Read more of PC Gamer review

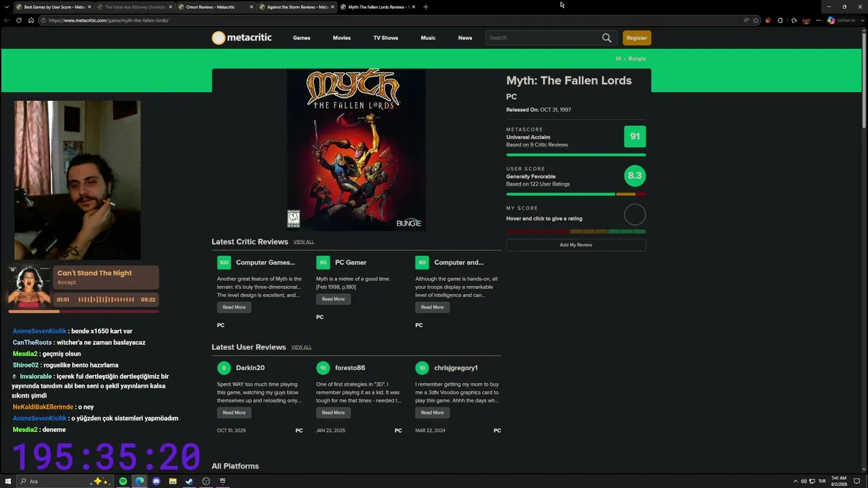pyautogui.click(x=333, y=299)
